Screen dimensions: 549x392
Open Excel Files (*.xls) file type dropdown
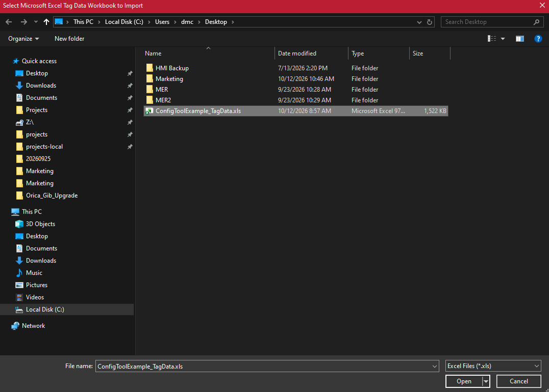point(493,366)
